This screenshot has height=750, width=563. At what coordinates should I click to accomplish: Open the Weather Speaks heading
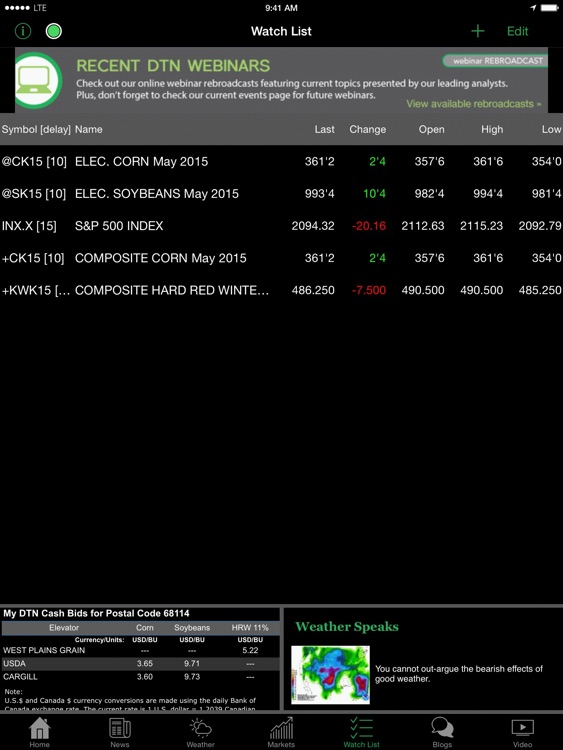pyautogui.click(x=347, y=627)
